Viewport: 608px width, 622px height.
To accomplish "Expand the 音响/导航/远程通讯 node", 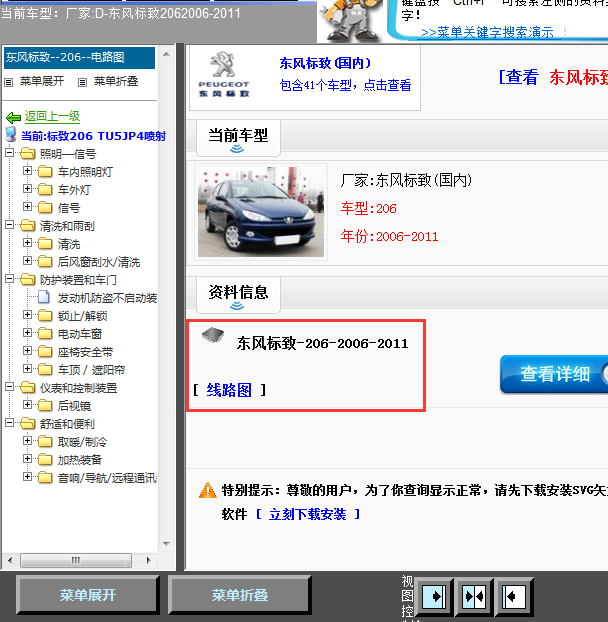I will [x=27, y=476].
